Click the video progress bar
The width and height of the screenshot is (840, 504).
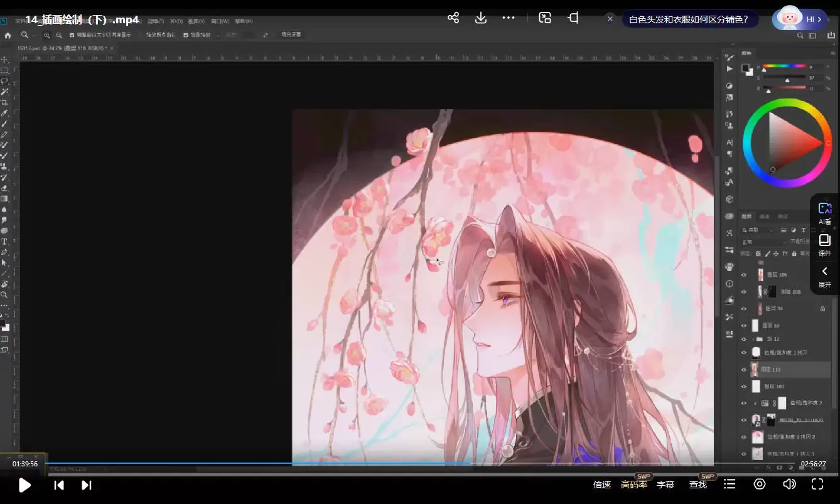(420, 463)
